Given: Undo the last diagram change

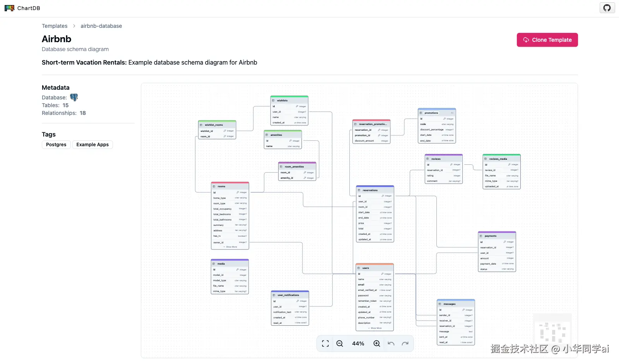Looking at the screenshot, I should 391,343.
